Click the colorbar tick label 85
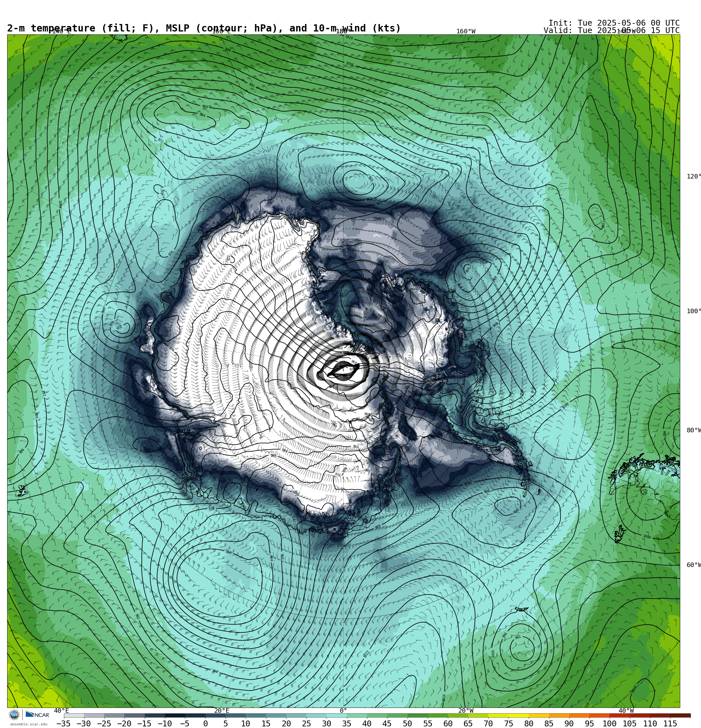 point(549,723)
